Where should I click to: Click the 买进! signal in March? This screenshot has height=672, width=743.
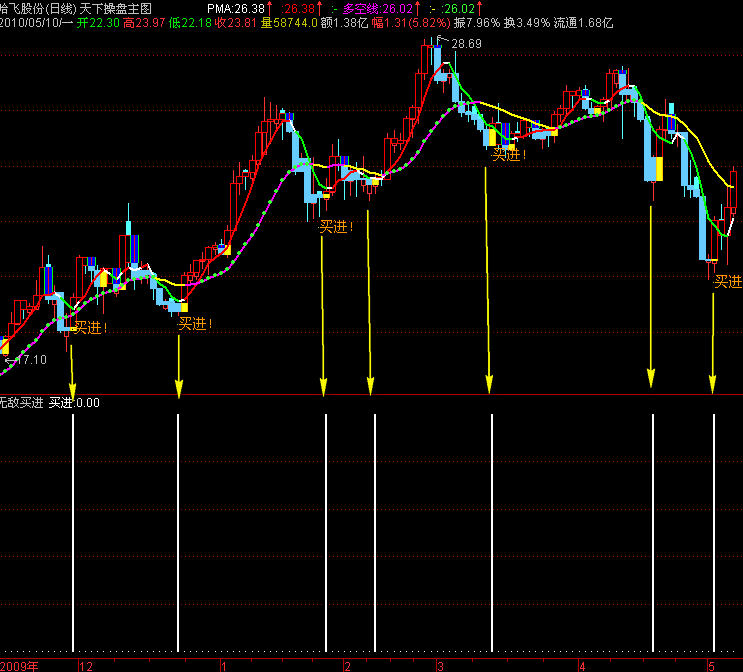(x=509, y=154)
